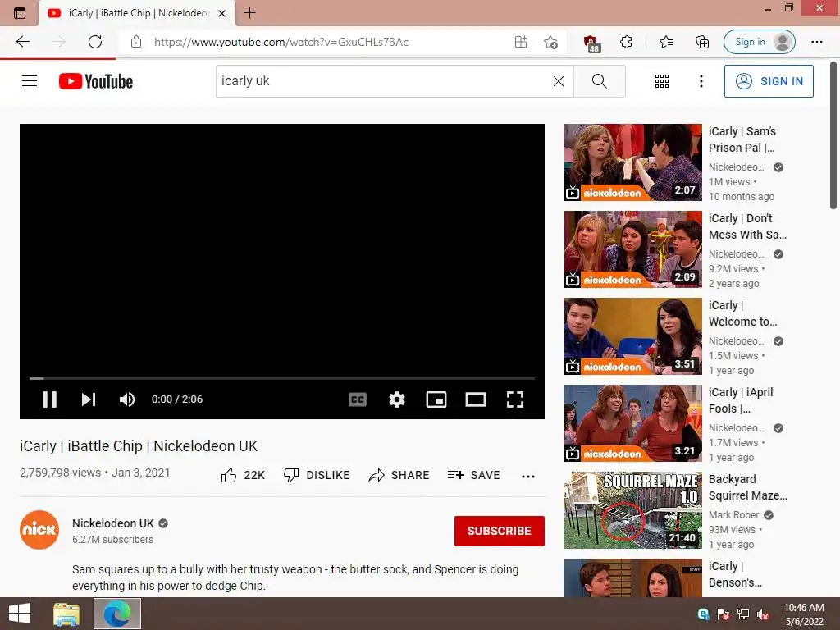Open the Windows Start menu
The width and height of the screenshot is (840, 630).
tap(20, 614)
